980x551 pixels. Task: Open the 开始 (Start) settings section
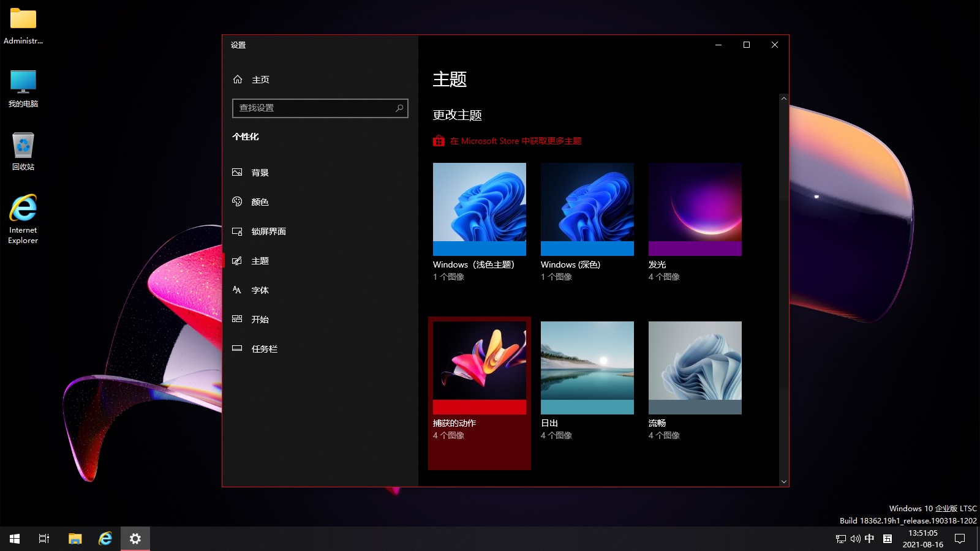[260, 320]
